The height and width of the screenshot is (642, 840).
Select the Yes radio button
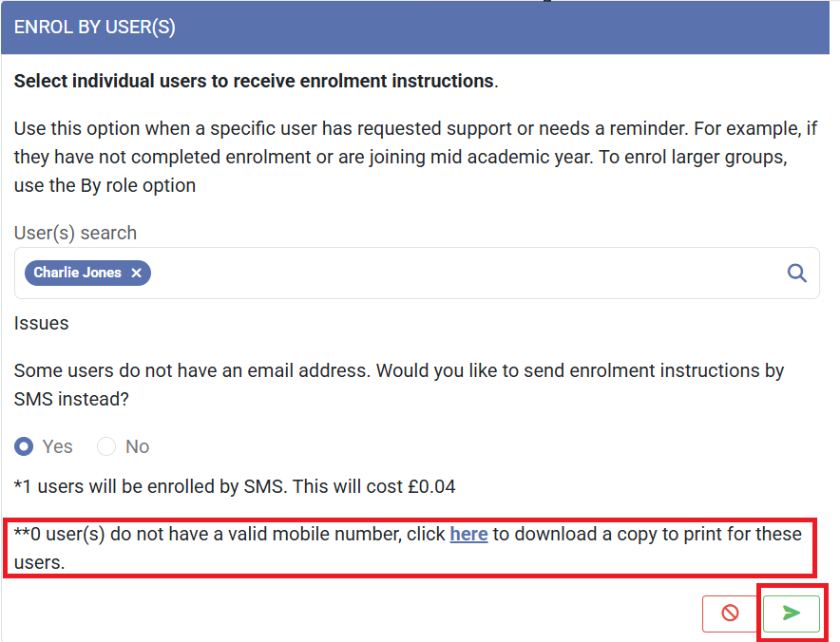(x=25, y=446)
